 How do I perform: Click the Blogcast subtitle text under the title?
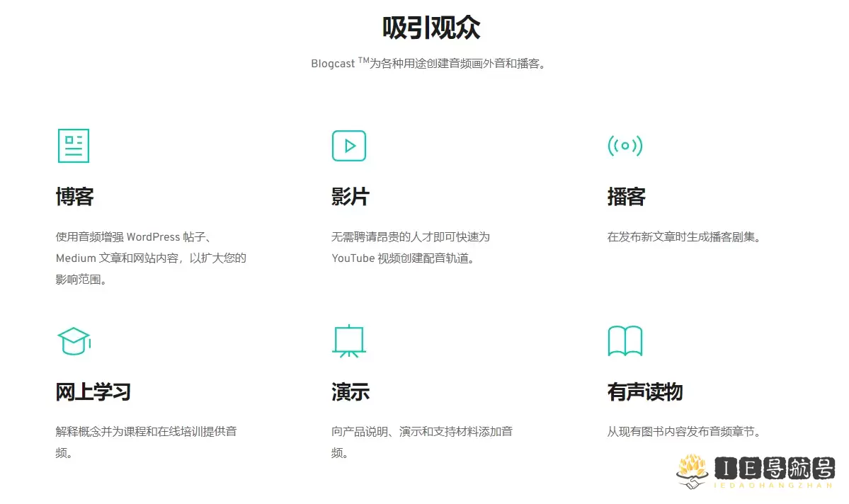pos(431,64)
